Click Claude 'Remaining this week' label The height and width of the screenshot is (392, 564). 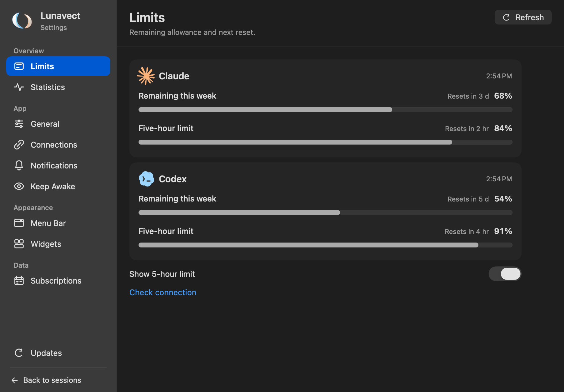(x=177, y=96)
